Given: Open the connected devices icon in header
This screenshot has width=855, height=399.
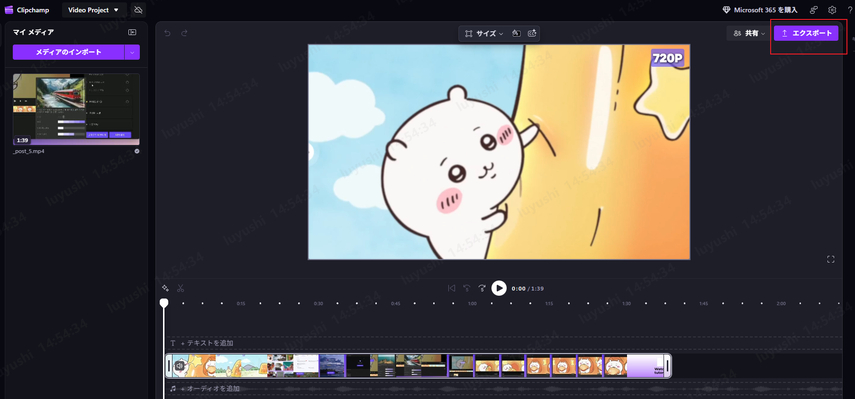Looking at the screenshot, I should [x=814, y=10].
